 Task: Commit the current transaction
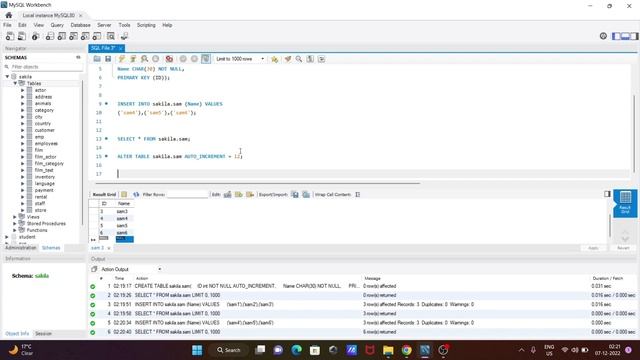click(x=183, y=59)
